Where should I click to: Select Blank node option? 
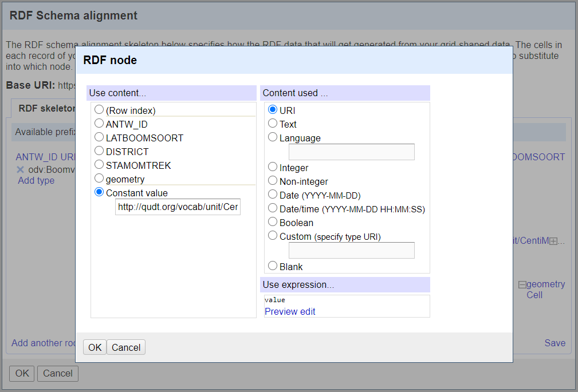(273, 266)
